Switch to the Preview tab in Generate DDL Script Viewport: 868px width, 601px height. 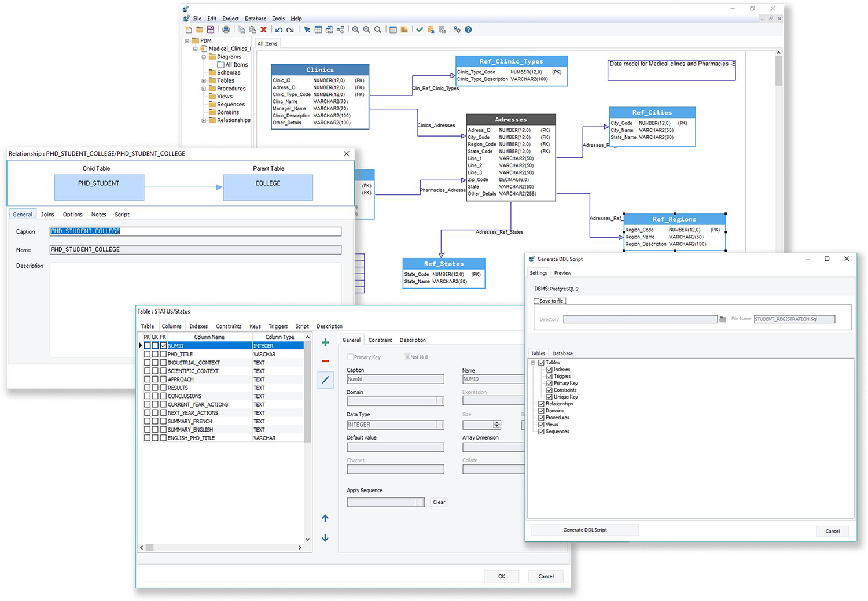pyautogui.click(x=562, y=272)
